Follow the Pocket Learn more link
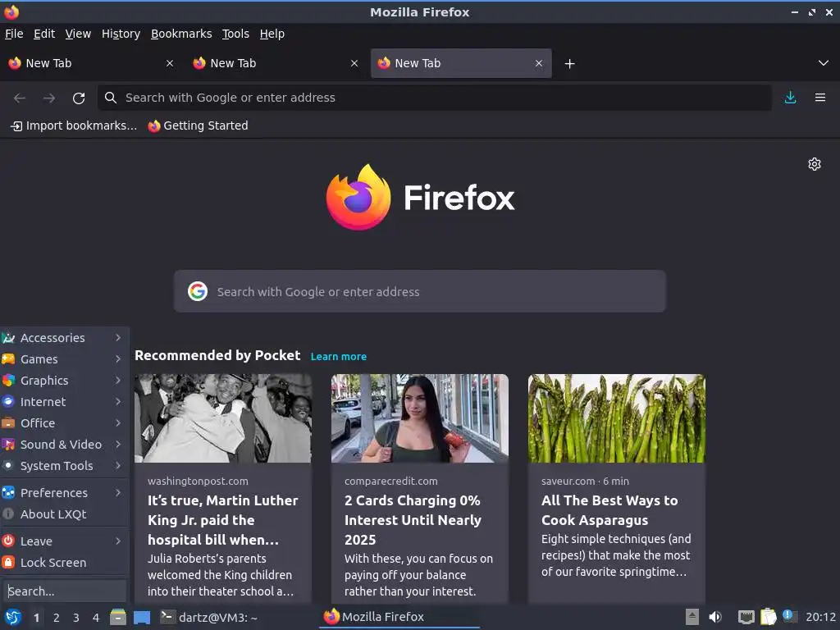840x630 pixels. 339,356
